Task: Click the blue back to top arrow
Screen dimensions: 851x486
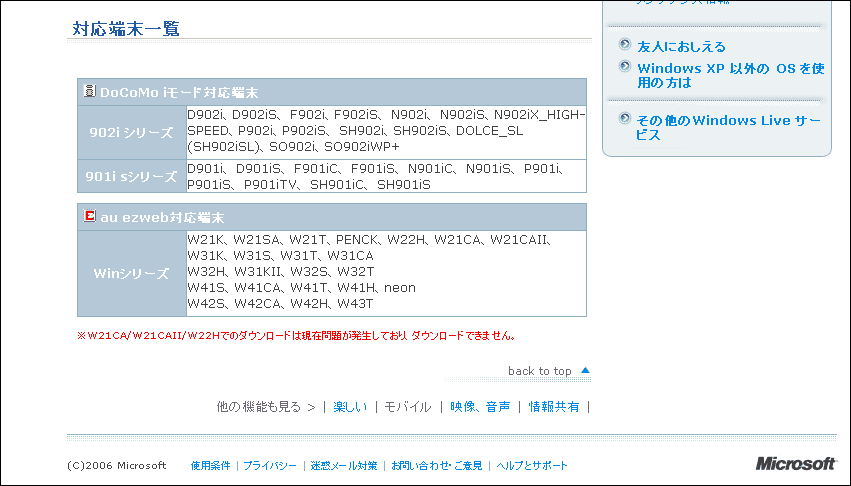Action: tap(585, 370)
